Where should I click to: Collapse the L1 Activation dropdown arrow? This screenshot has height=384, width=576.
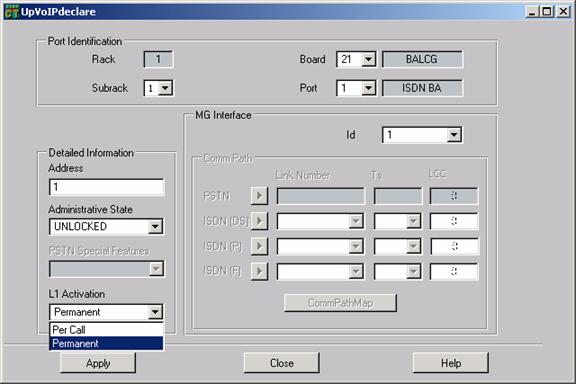[155, 312]
